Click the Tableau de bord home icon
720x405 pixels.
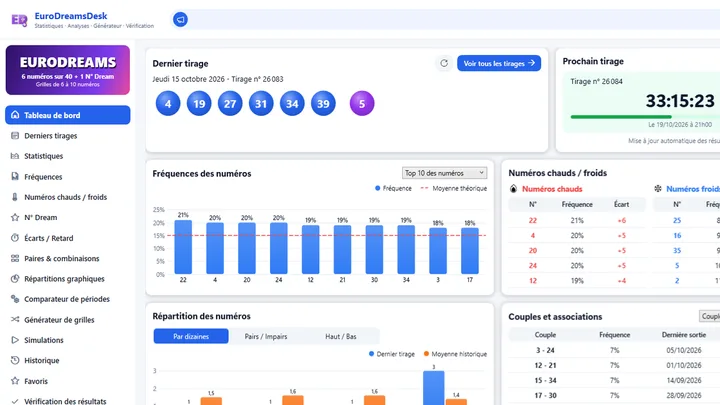coord(15,115)
